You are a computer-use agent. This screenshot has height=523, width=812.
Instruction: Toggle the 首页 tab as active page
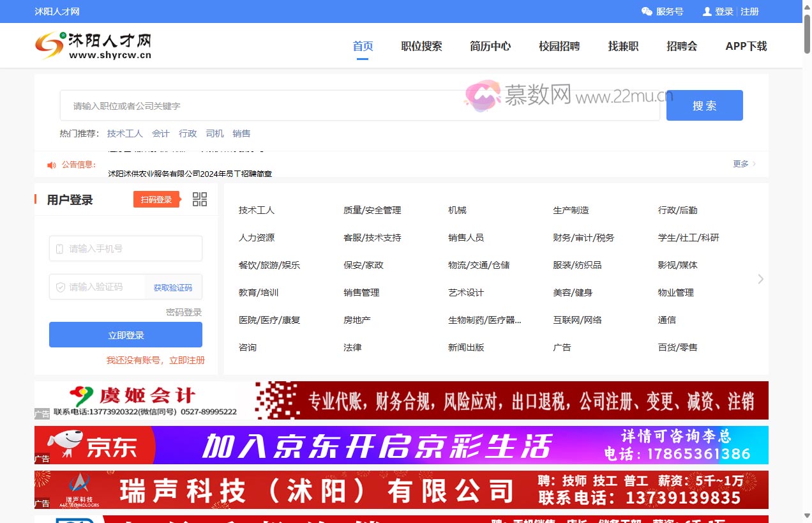pyautogui.click(x=362, y=46)
